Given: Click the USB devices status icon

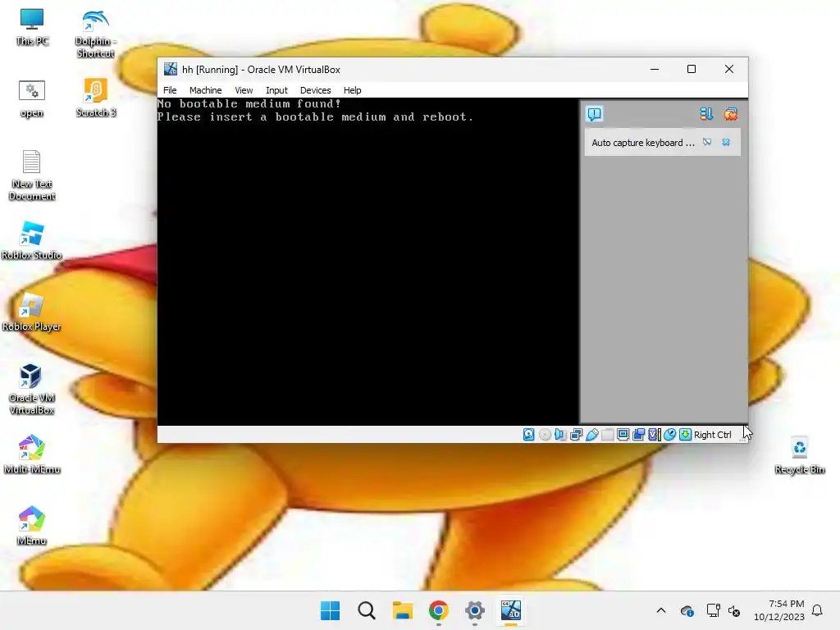Looking at the screenshot, I should (x=592, y=435).
